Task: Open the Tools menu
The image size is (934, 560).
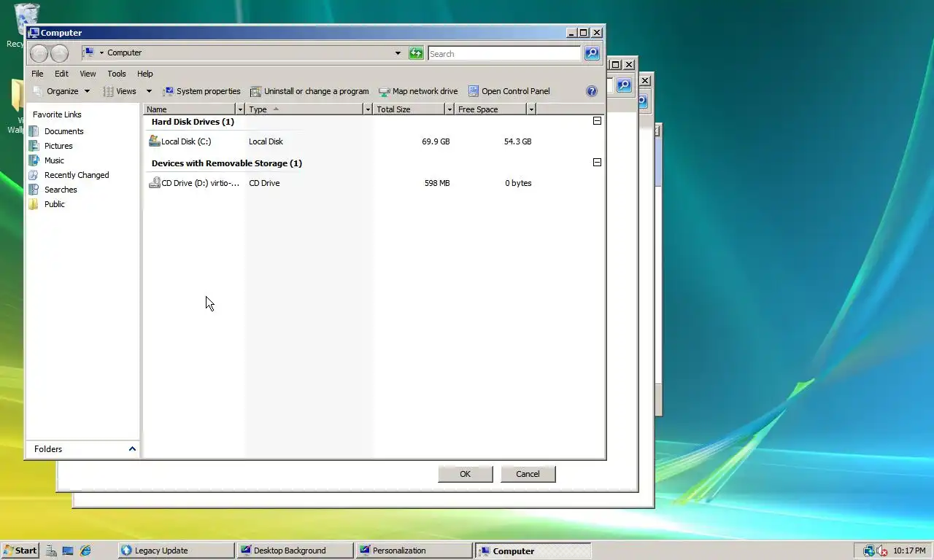Action: coord(117,74)
